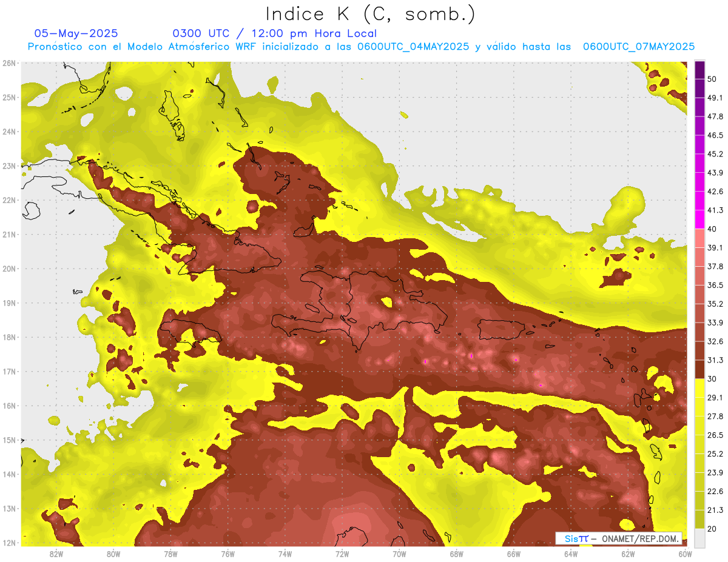Screen dimensions: 728x562
Task: Pick the dark purple colorbar segment below 50
Action: click(x=699, y=88)
